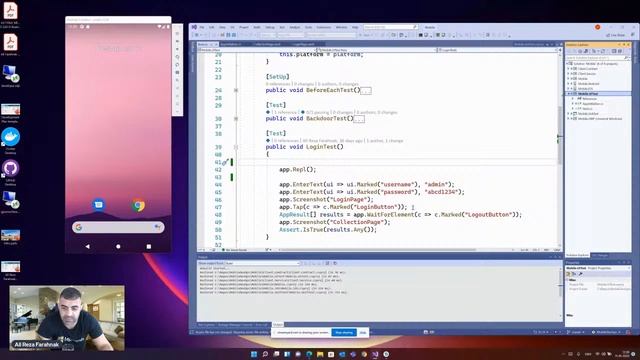Screen dimensions: 640x360
Task: Click the Live Share button
Action: [616, 35]
